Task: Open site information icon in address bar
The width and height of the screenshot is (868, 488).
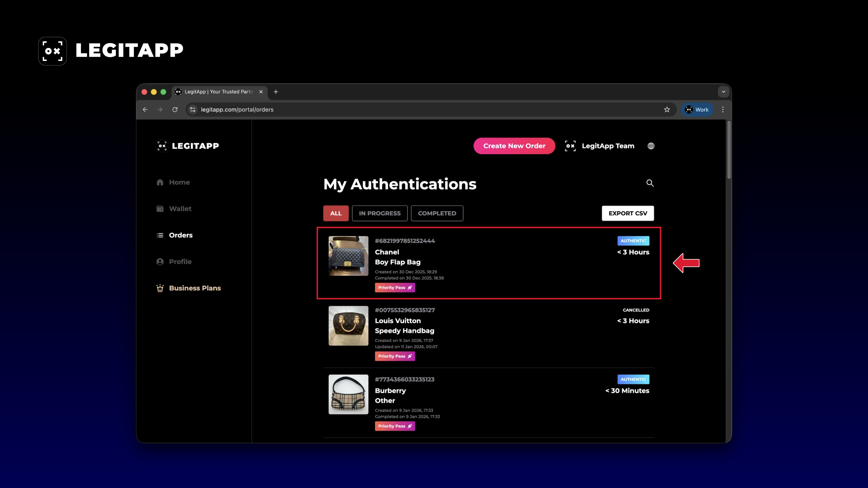Action: click(x=193, y=110)
